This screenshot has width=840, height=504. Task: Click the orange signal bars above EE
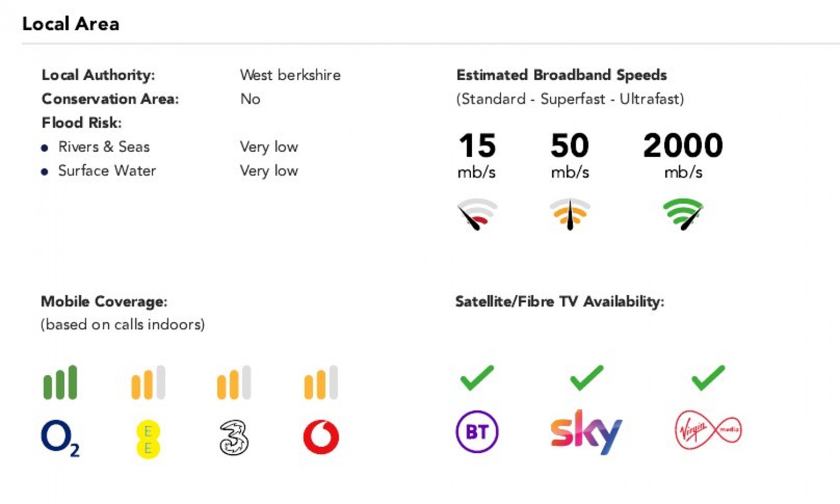148,382
